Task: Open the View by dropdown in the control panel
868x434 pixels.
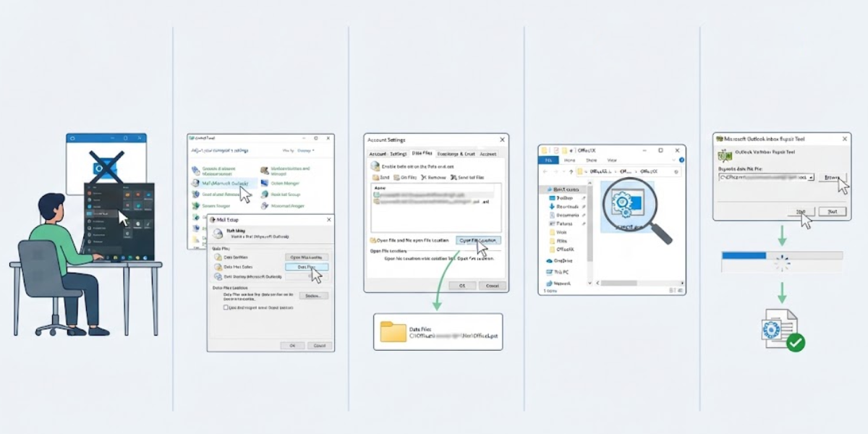Action: pyautogui.click(x=306, y=150)
